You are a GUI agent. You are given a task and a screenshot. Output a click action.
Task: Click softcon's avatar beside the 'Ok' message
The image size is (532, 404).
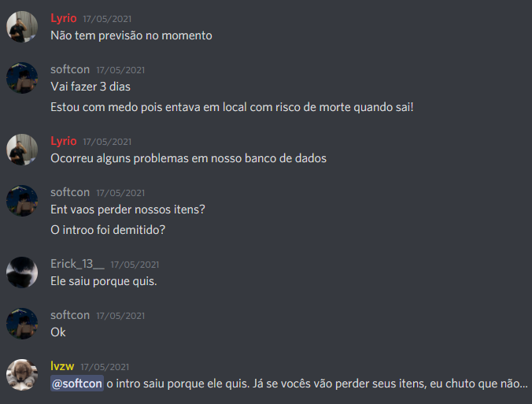coord(22,324)
